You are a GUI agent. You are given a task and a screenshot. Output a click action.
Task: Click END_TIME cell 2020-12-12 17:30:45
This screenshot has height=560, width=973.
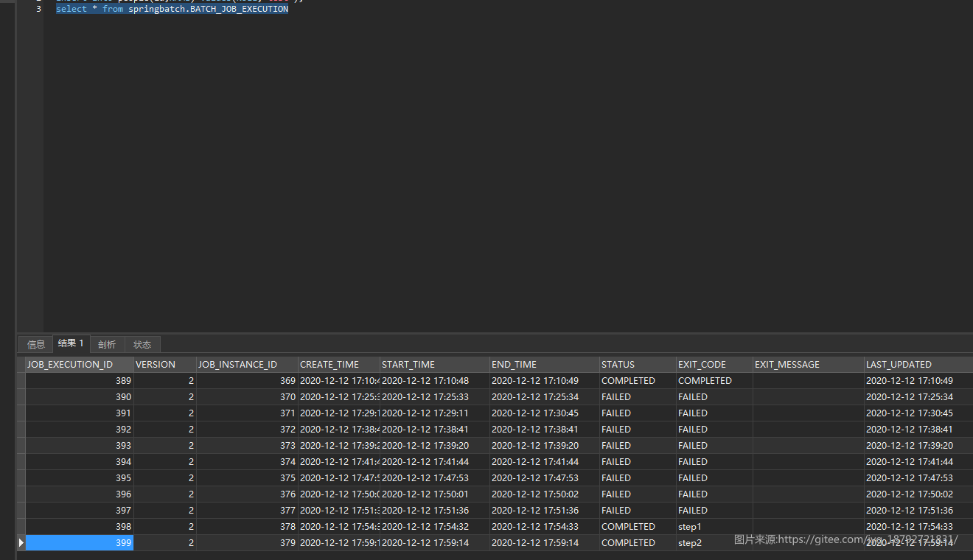coord(545,413)
